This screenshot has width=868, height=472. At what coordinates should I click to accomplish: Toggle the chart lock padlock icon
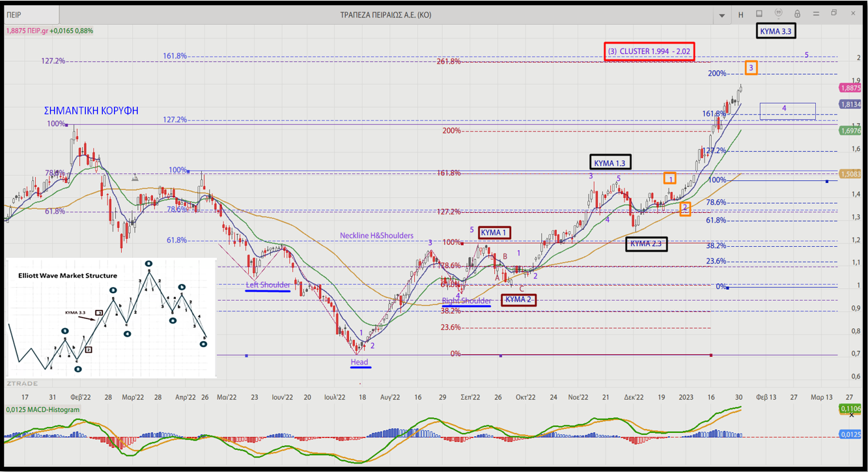click(x=797, y=14)
